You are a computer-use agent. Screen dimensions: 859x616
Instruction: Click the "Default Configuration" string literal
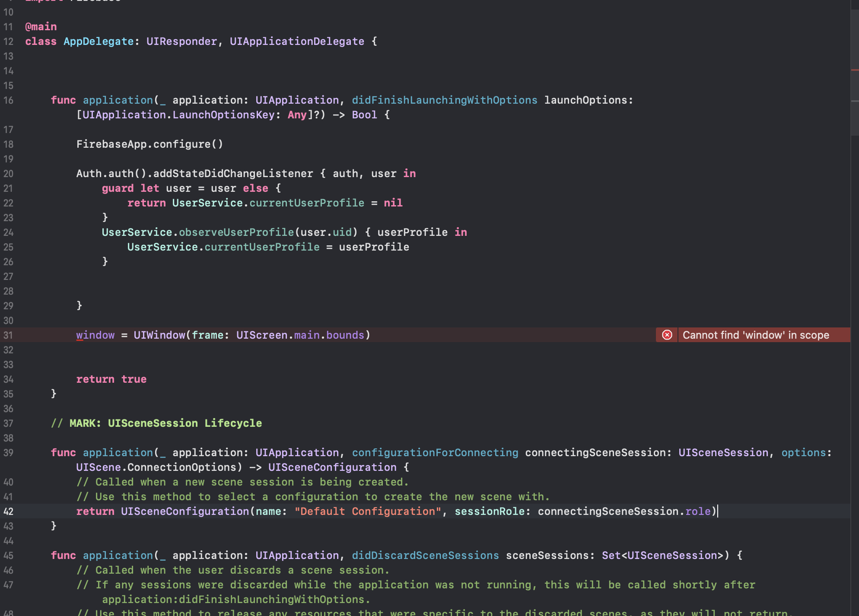coord(368,511)
